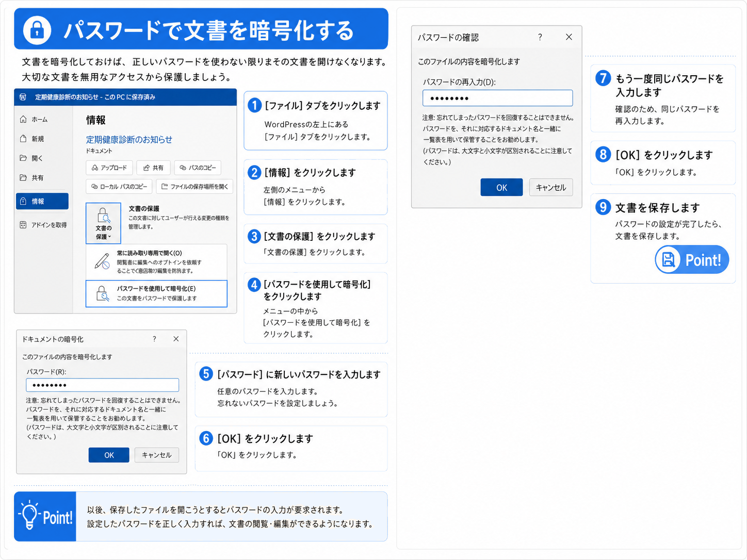Click the アップロード button
This screenshot has width=747, height=560.
109,168
